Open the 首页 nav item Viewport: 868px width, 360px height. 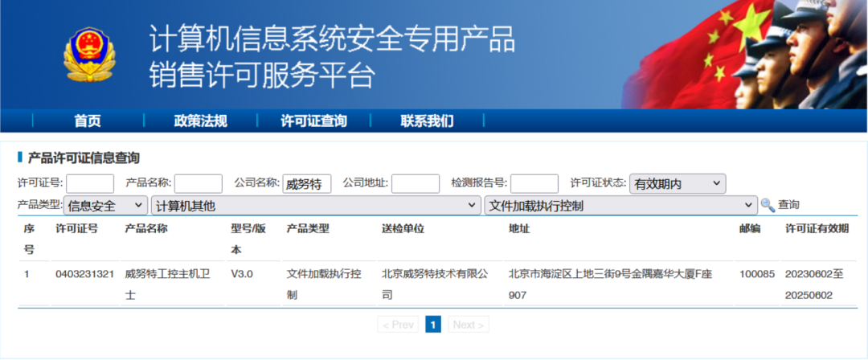pyautogui.click(x=88, y=121)
